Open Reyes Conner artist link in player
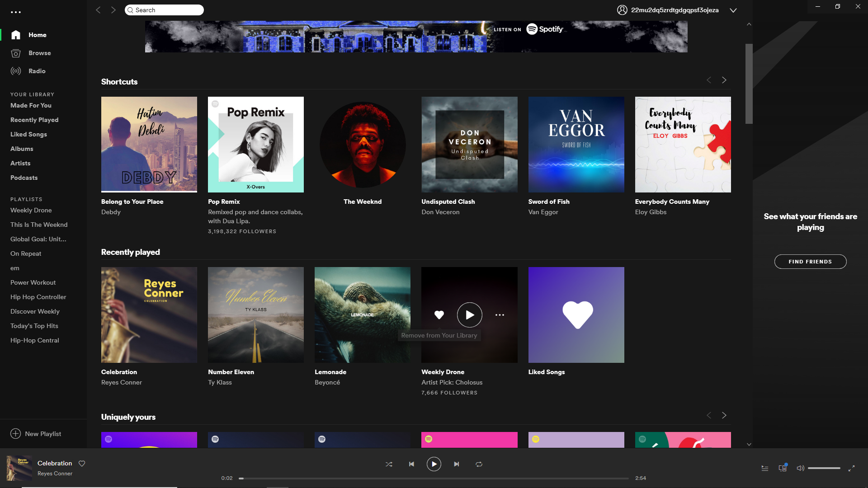This screenshot has height=488, width=868. [x=55, y=474]
